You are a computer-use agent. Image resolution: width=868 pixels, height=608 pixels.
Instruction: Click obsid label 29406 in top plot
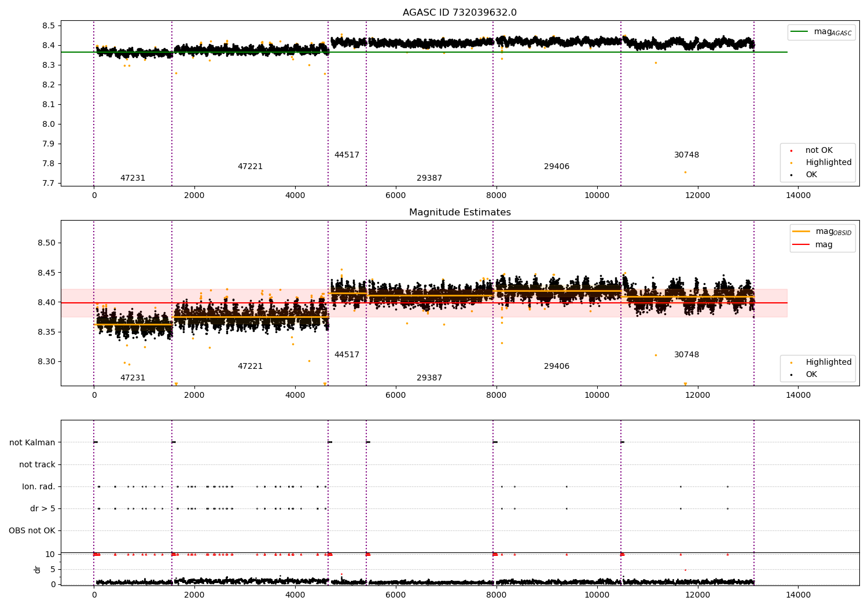(557, 167)
